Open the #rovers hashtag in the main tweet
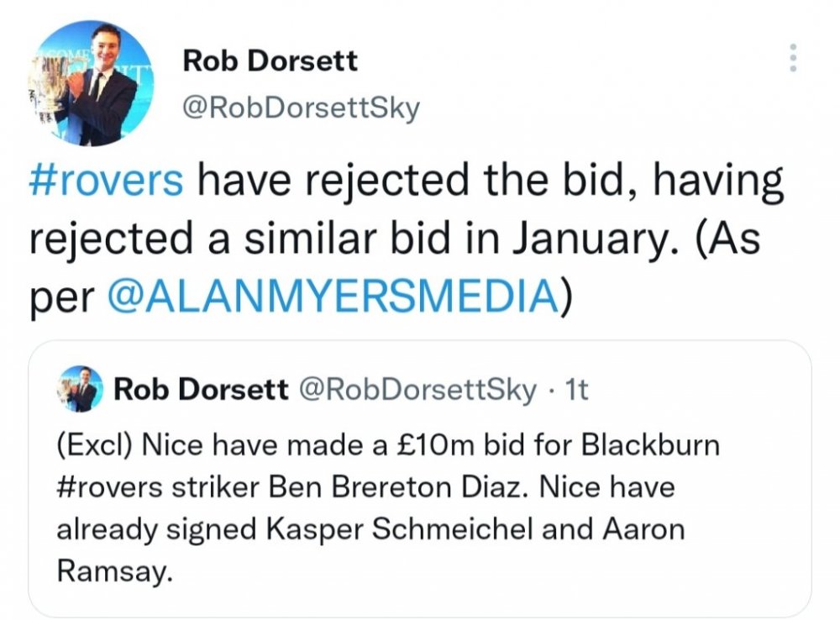The image size is (840, 620). point(106,181)
